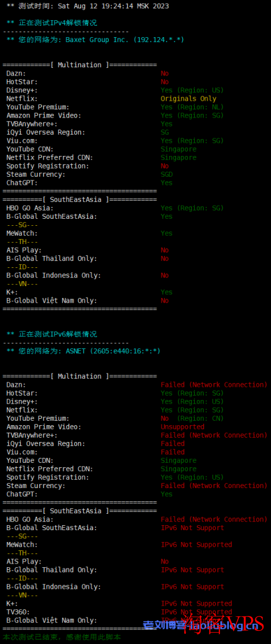Click the MeWatch IPv6 Not Supported result
Viewport: 271px width, 644px height.
point(196,545)
